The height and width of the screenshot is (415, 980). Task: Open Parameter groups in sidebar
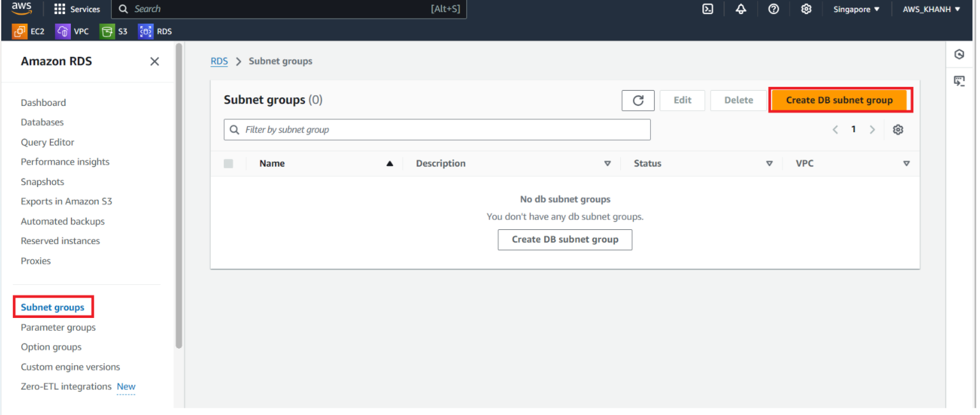pos(58,328)
